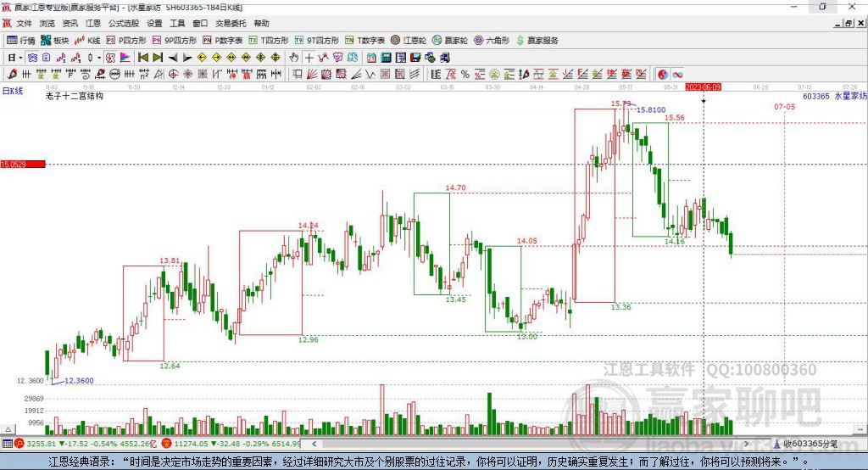Open the 9T四方形 tool
The width and height of the screenshot is (868, 470).
tap(317, 41)
